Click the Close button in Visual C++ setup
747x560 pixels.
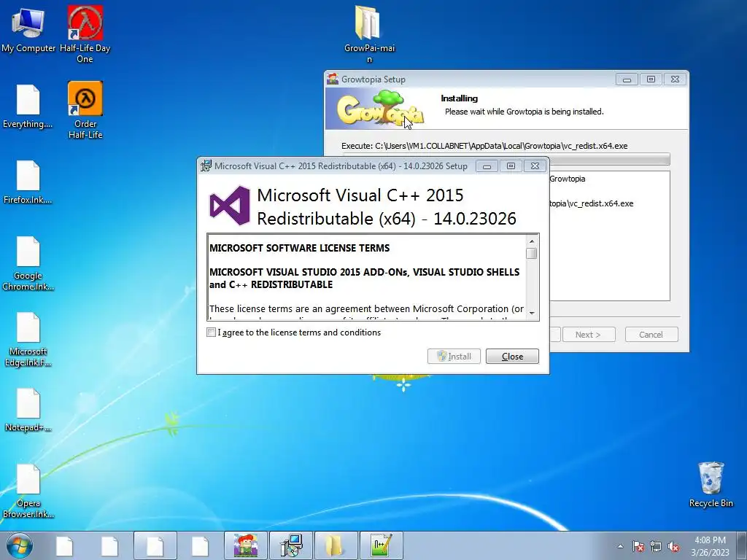[x=512, y=356]
